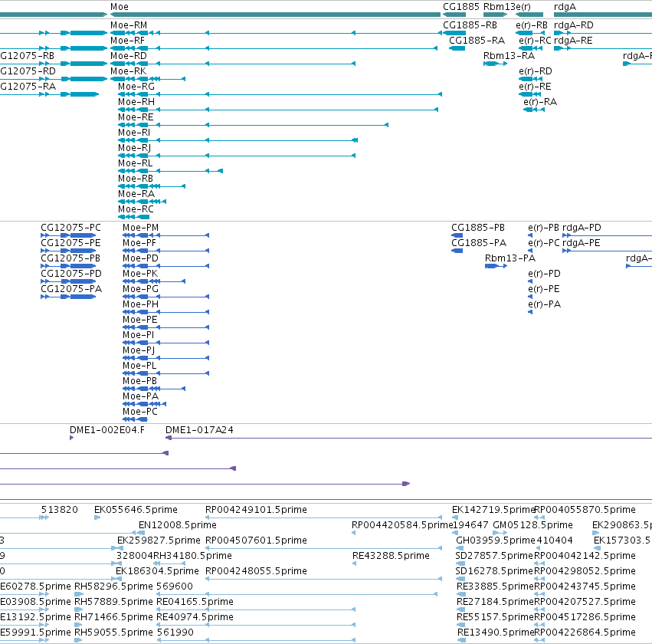Pick the Moe-RK transcript label
The width and height of the screenshot is (652, 644).
point(129,71)
